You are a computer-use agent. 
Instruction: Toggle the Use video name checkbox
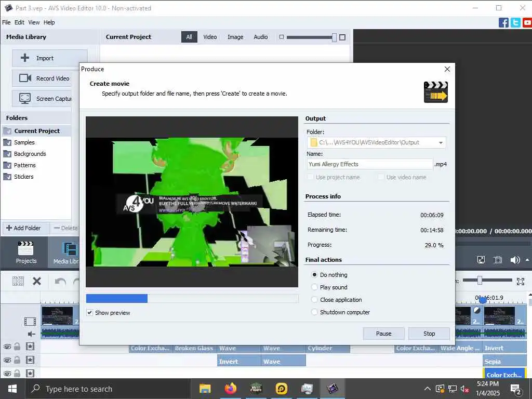381,177
